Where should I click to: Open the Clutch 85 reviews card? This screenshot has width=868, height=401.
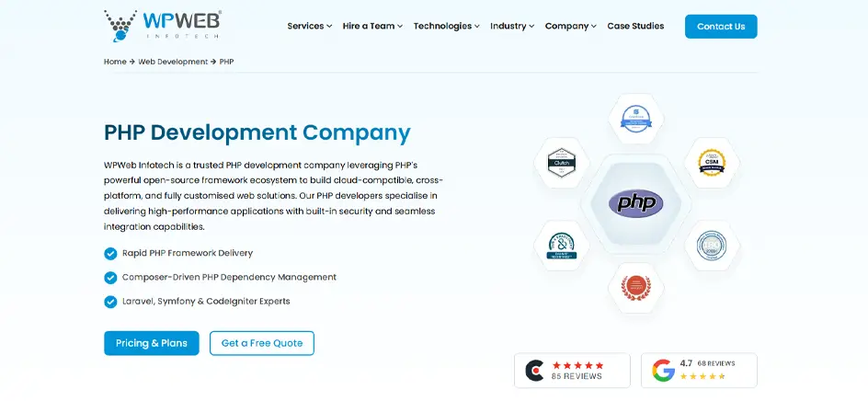coord(573,371)
